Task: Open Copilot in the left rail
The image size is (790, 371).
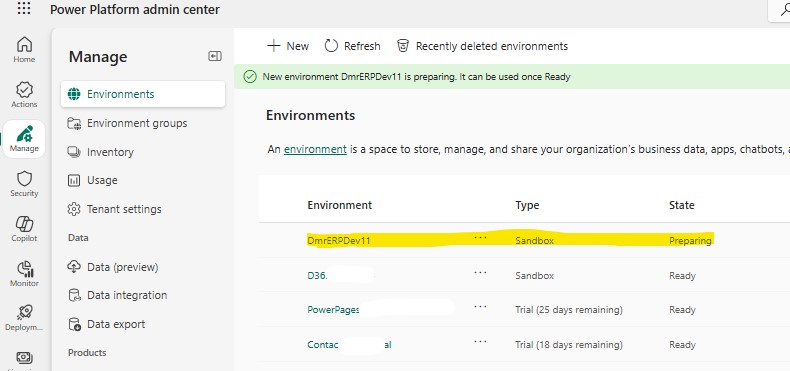Action: coord(24,228)
